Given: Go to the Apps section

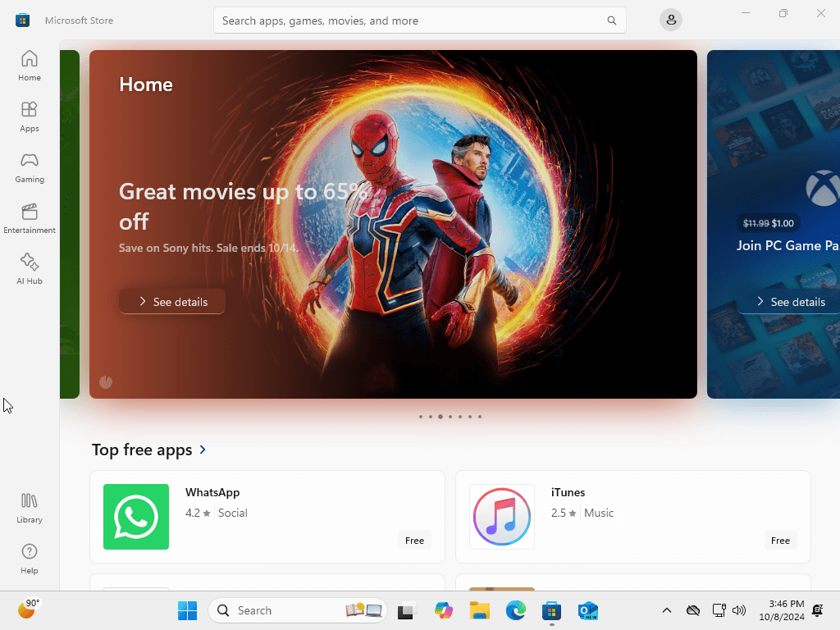Looking at the screenshot, I should click(30, 116).
